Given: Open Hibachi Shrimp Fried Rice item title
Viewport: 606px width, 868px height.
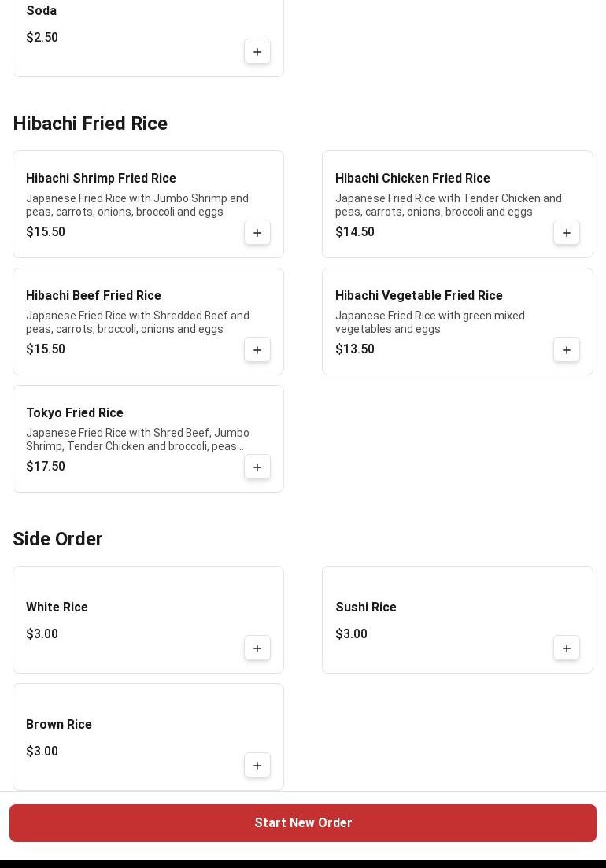Looking at the screenshot, I should pyautogui.click(x=101, y=179).
